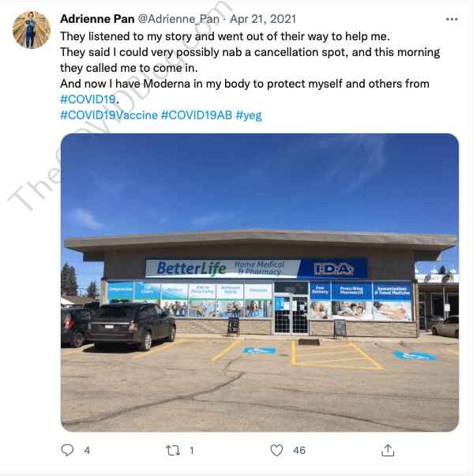The height and width of the screenshot is (476, 473).
Task: Click the black SUV in the photo
Action: pyautogui.click(x=132, y=326)
